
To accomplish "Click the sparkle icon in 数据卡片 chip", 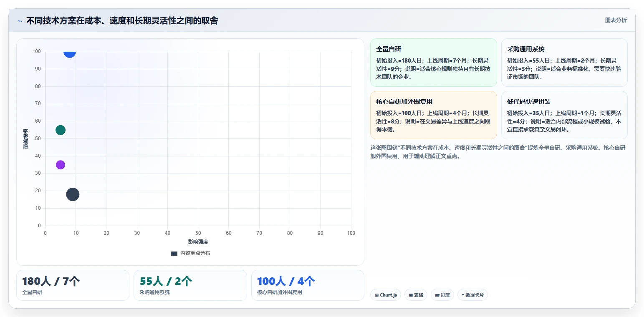I will point(463,295).
